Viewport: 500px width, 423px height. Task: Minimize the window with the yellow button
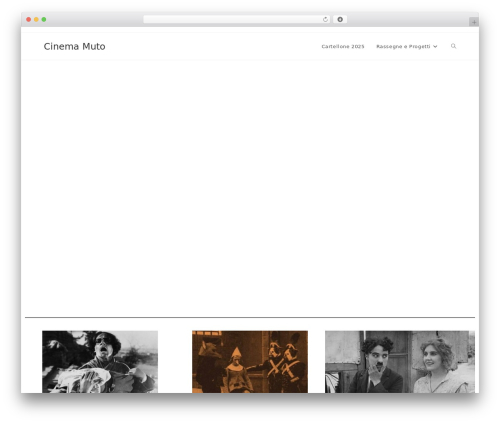36,20
